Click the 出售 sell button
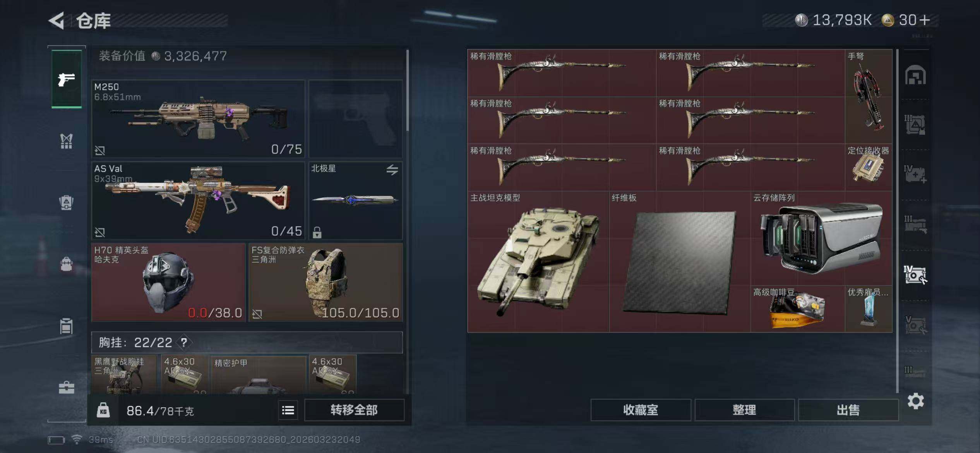The image size is (980, 453). (848, 410)
